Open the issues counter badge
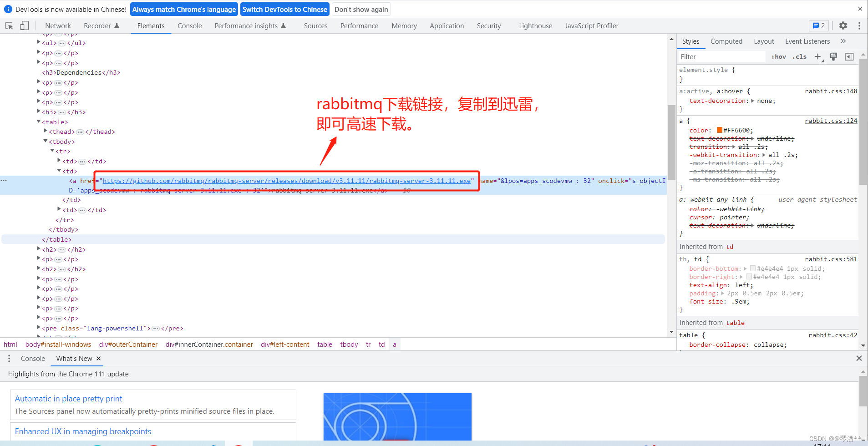The height and width of the screenshot is (446, 868). [819, 26]
